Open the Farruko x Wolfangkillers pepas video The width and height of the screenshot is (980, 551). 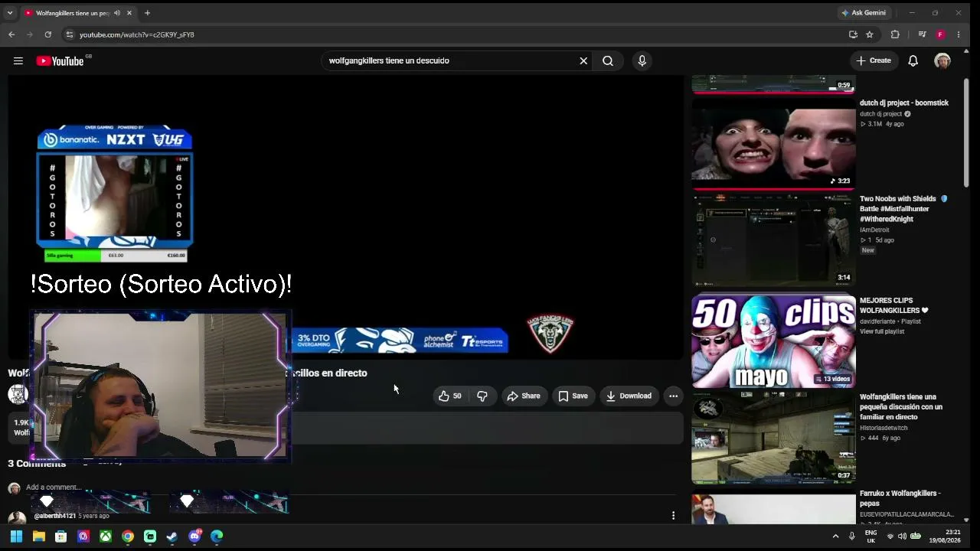(x=900, y=498)
